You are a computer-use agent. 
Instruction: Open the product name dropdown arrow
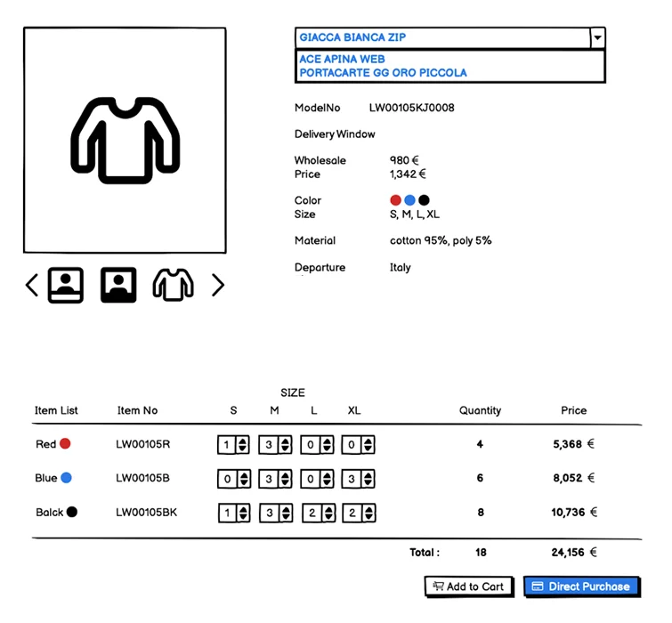click(x=597, y=37)
